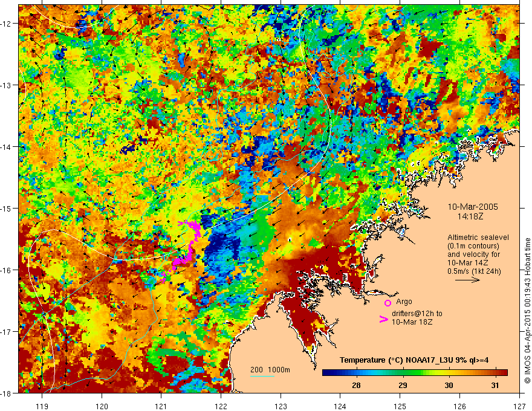This screenshot has height=411, width=532.
Task: Click latitude axis label '-14'
Action: pos(6,147)
